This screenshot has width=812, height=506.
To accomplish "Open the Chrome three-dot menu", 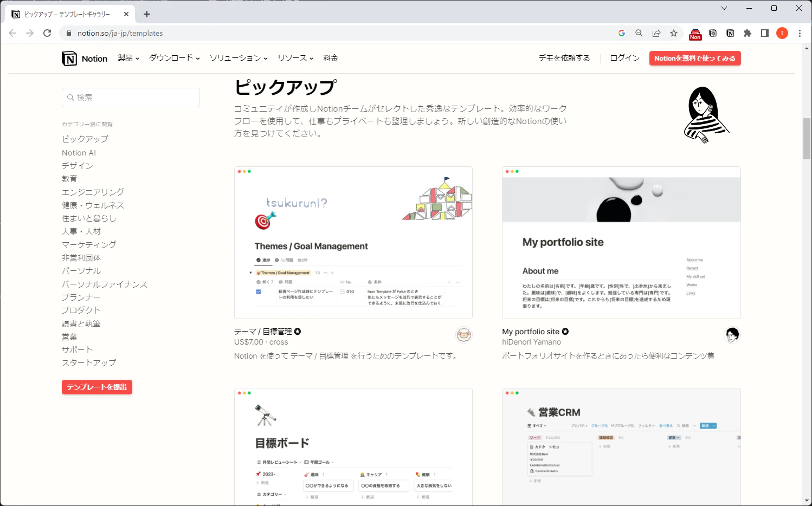I will pyautogui.click(x=800, y=33).
